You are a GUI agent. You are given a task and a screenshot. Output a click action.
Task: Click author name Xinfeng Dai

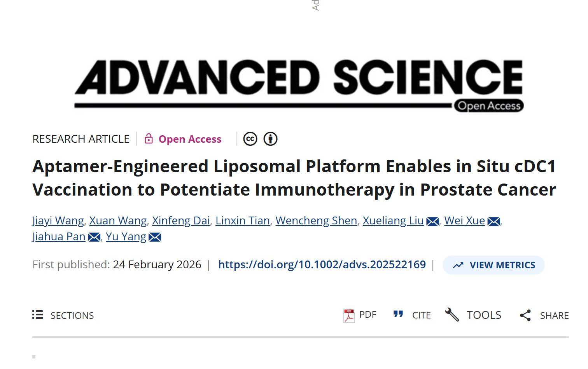(x=181, y=221)
